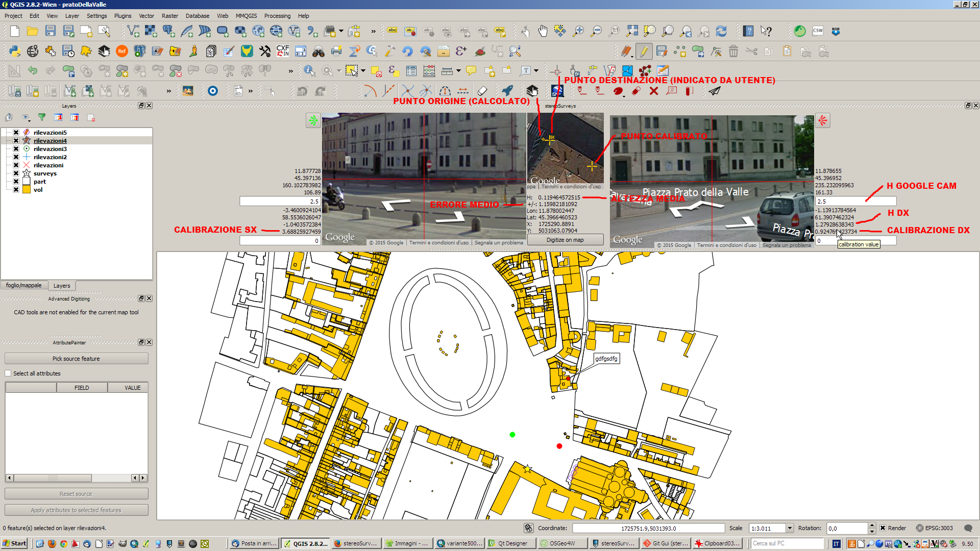
Task: Click the red eraser redlining icon
Action: [636, 91]
